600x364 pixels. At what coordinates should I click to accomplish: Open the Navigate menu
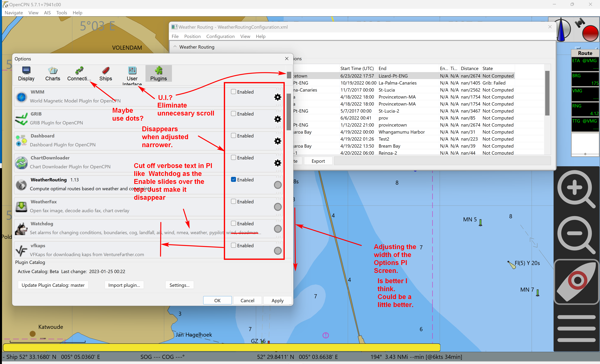click(14, 13)
